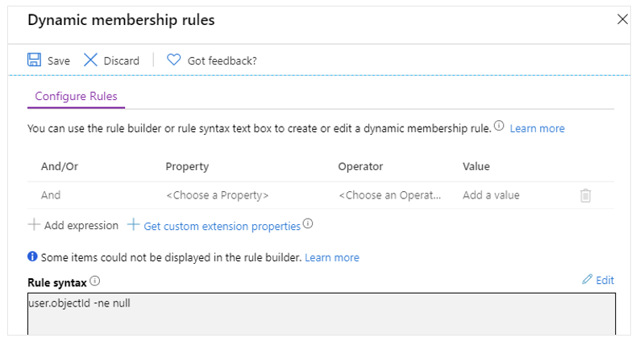Delete the expression row with trash icon
The image size is (644, 342).
(x=586, y=195)
